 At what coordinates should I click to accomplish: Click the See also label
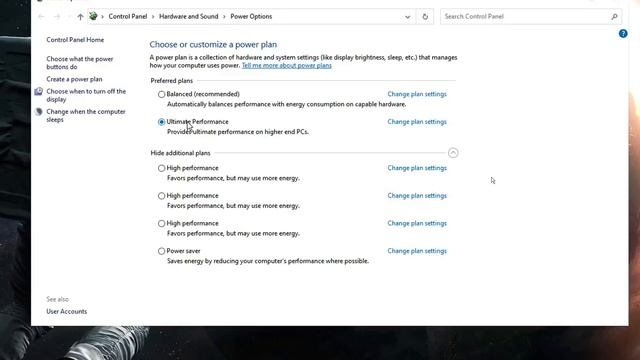coord(58,299)
